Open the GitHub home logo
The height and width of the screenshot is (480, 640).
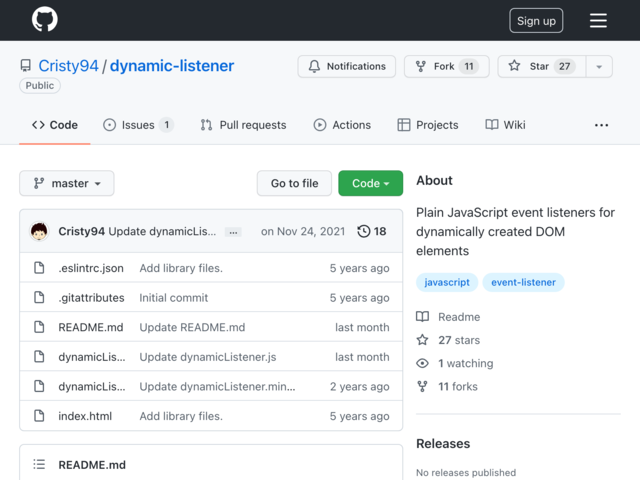click(x=44, y=20)
